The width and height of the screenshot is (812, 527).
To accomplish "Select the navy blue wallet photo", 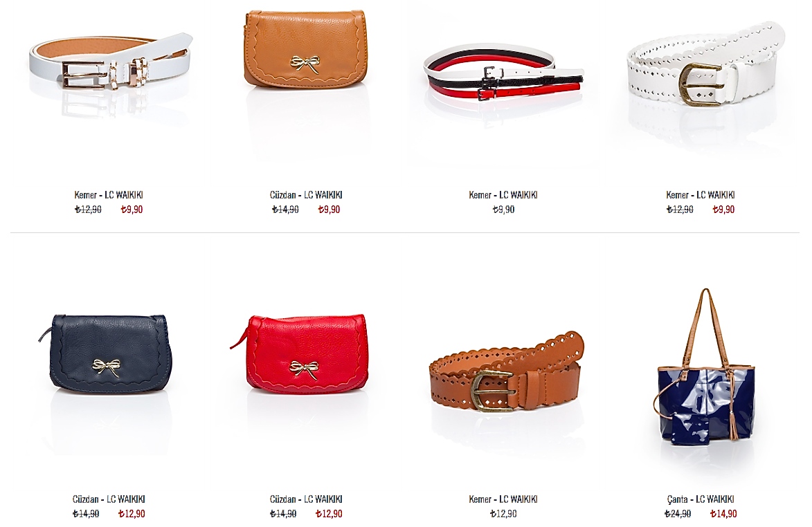I will (x=105, y=353).
